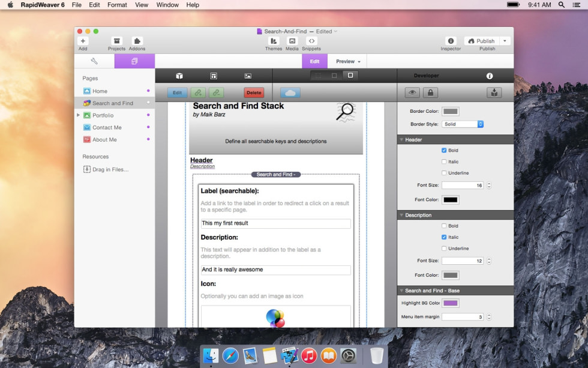Switch to the Edit mode tab
The width and height of the screenshot is (588, 368).
(314, 61)
